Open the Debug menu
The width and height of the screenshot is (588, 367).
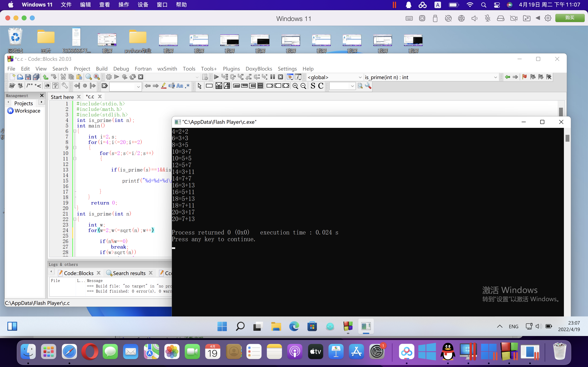[x=121, y=69]
